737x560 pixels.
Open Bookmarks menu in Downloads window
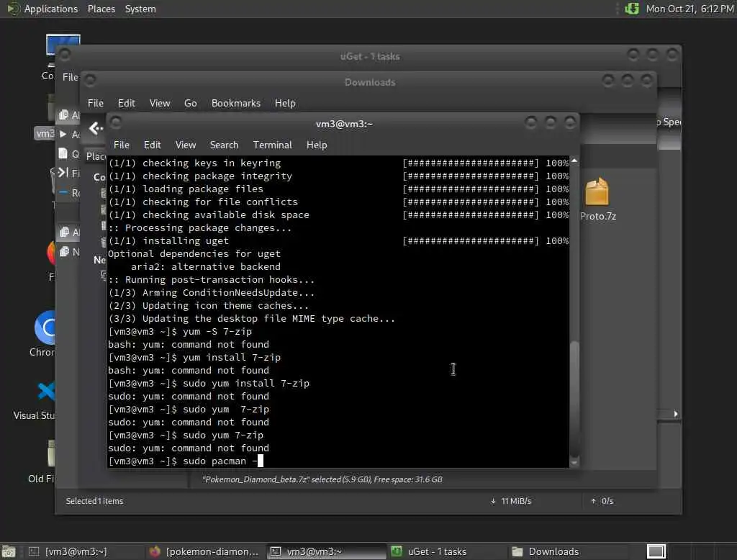click(236, 103)
